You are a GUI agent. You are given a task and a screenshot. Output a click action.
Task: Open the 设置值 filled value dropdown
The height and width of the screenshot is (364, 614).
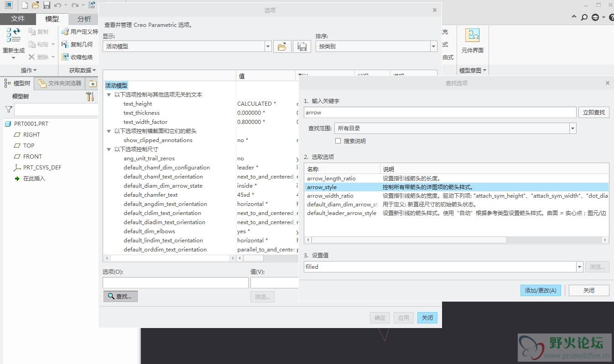[x=579, y=267]
